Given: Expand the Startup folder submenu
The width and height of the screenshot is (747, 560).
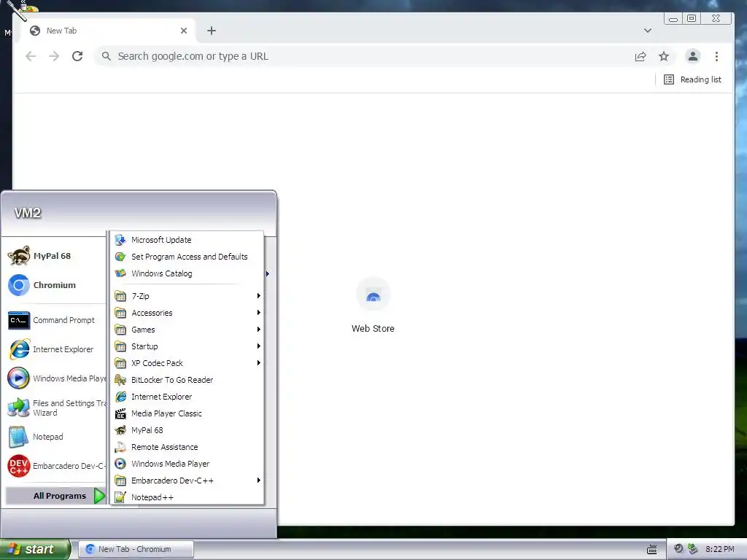Looking at the screenshot, I should point(187,346).
